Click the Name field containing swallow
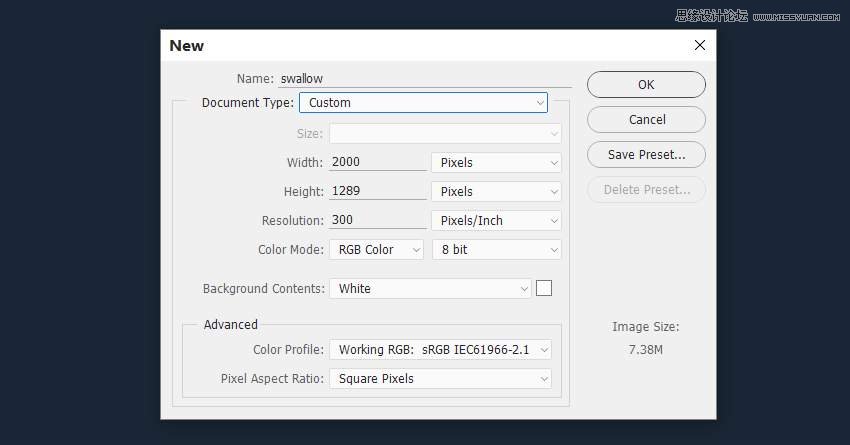Viewport: 850px width, 445px height. coord(423,78)
